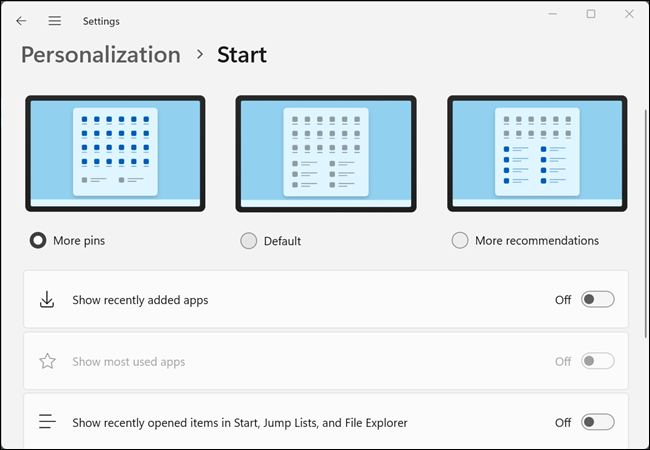This screenshot has width=650, height=450.
Task: Click the Show recently added apps label
Action: click(x=140, y=299)
